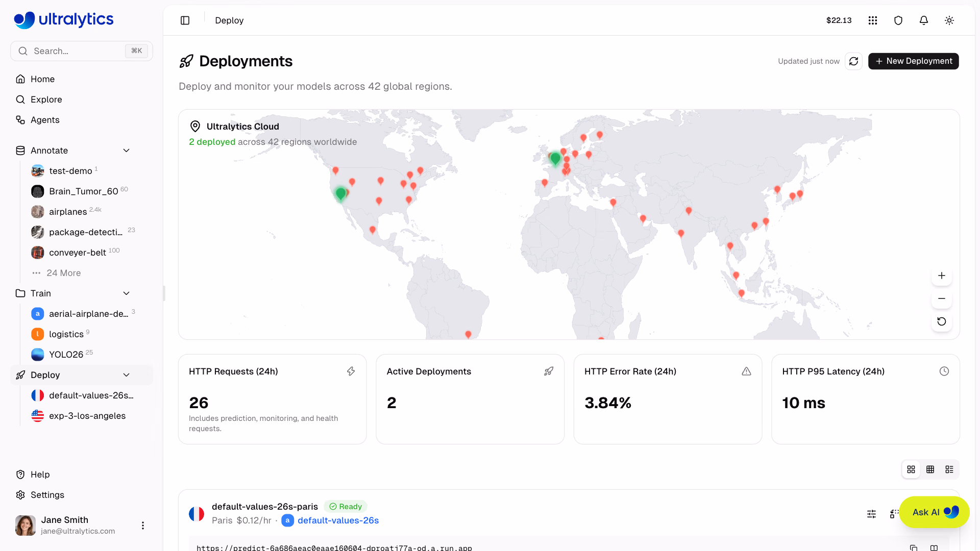Viewport: 980px width, 551px height.
Task: Open the apps grid menu icon
Action: click(x=873, y=20)
